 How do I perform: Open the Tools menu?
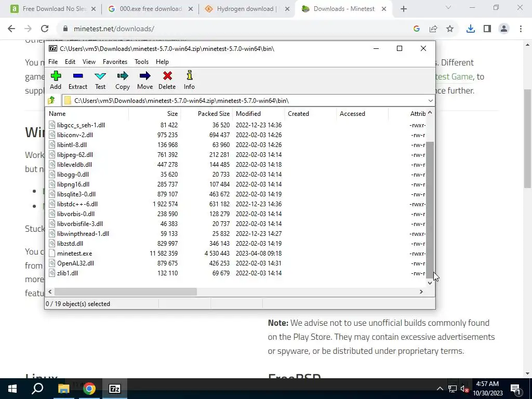point(141,62)
